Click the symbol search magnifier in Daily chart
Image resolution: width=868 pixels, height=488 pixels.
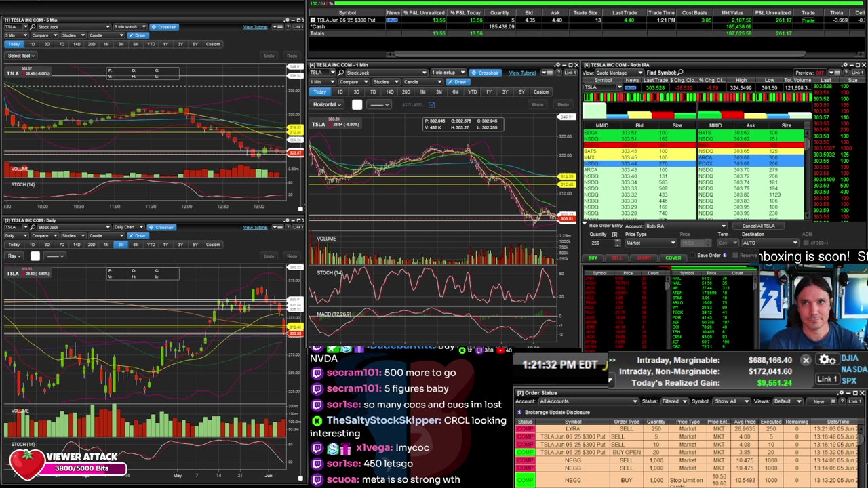[31, 227]
